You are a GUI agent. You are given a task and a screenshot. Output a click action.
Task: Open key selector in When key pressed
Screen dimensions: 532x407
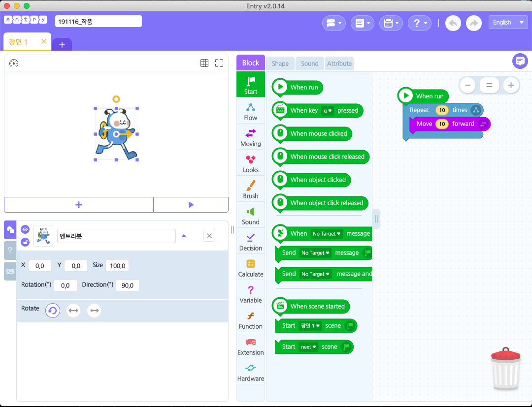328,110
